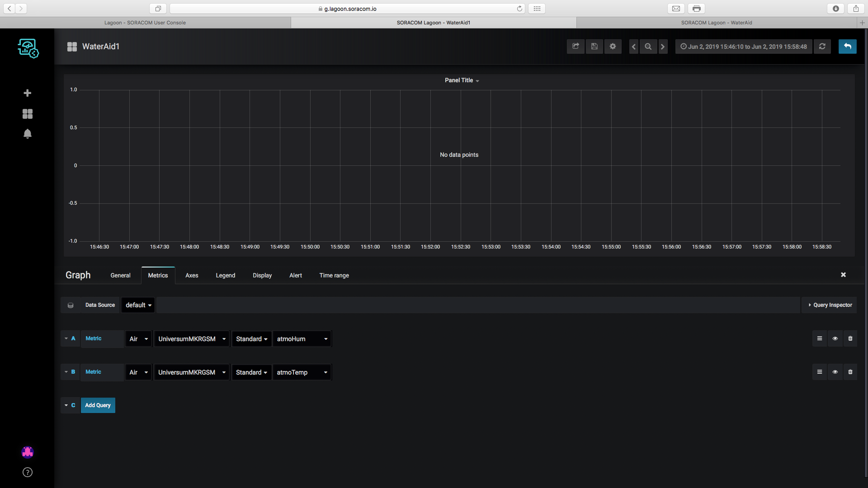868x488 pixels.
Task: Refresh the dashboard with refresh icon
Action: [x=822, y=47]
